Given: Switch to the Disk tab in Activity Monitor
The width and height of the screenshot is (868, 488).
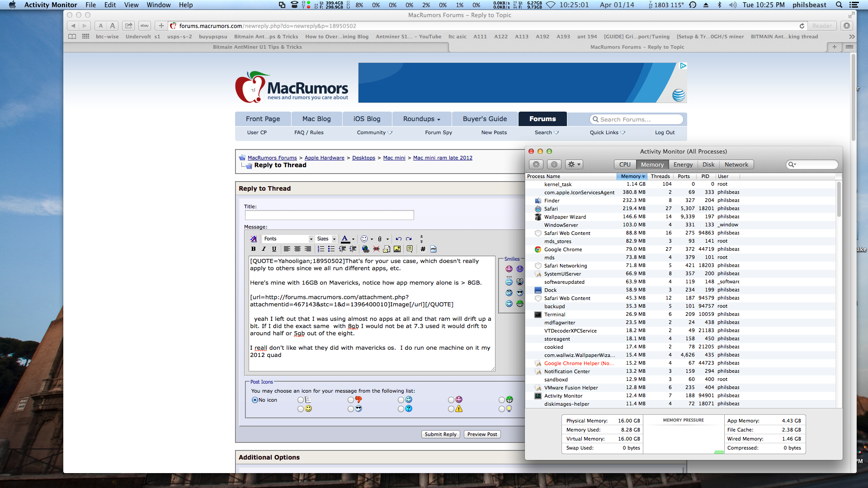Looking at the screenshot, I should (708, 164).
